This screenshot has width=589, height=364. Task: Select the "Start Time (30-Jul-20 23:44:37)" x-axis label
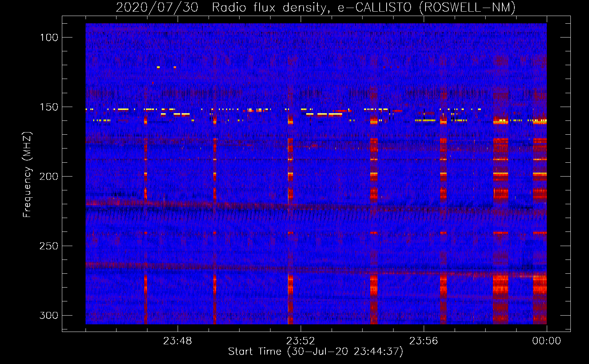[x=316, y=352]
